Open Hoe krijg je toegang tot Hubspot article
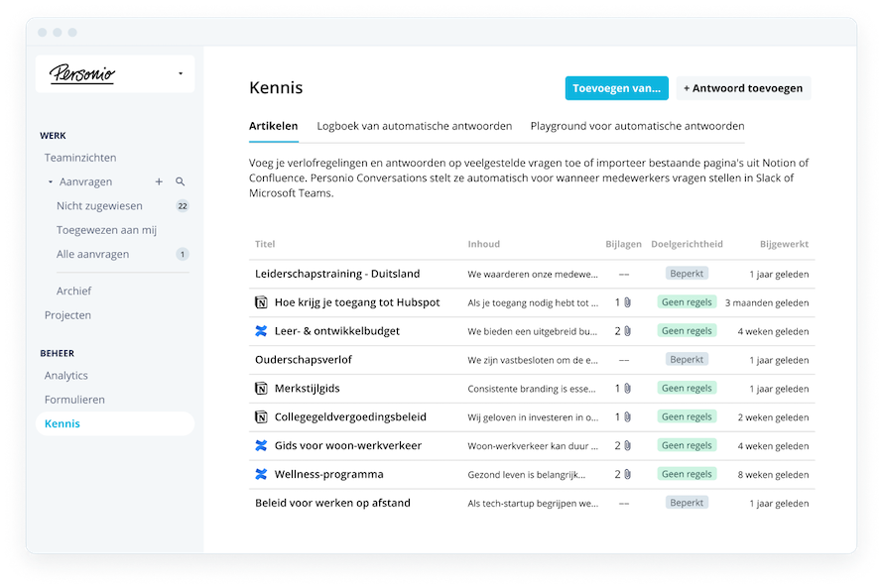 coord(357,302)
